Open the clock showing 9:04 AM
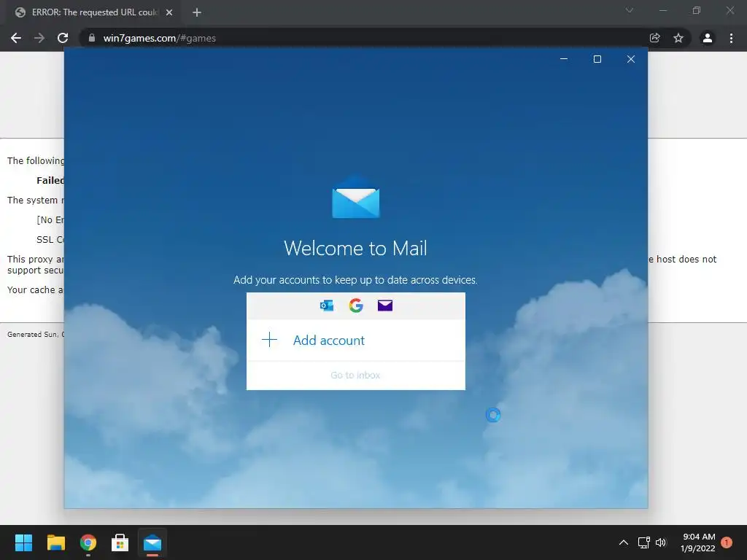The height and width of the screenshot is (560, 747). coord(698,542)
